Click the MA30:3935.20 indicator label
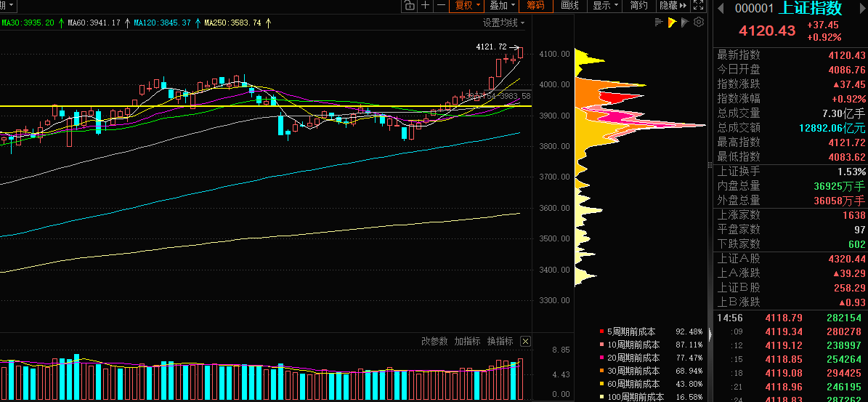This screenshot has width=868, height=402. click(28, 23)
